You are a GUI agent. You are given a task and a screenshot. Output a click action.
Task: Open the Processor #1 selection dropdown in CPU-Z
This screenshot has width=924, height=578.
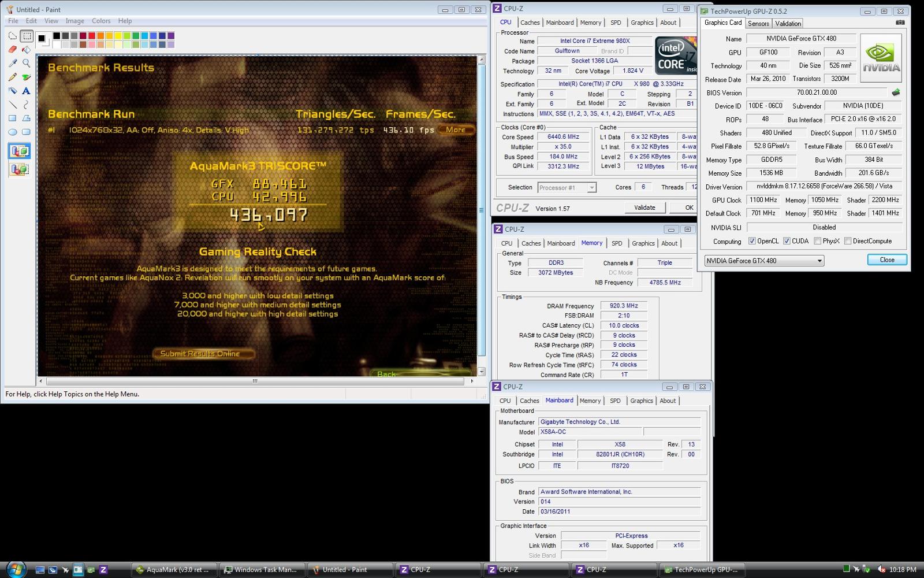tap(567, 187)
